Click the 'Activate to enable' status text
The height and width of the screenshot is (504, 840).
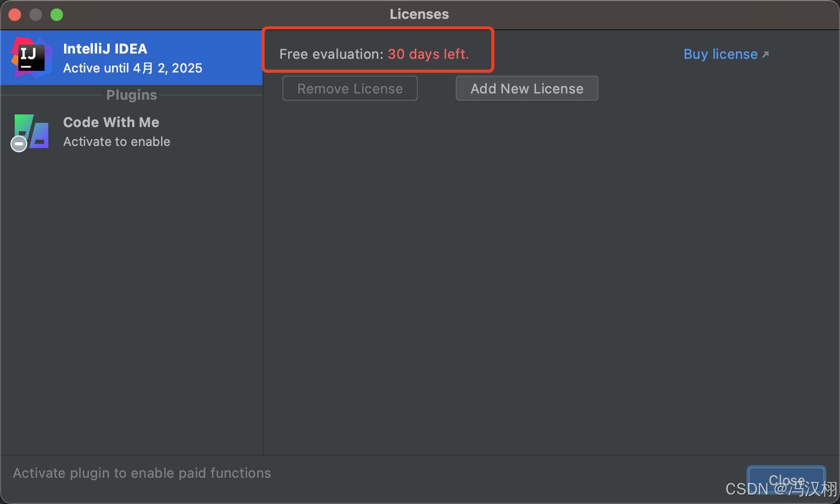117,142
